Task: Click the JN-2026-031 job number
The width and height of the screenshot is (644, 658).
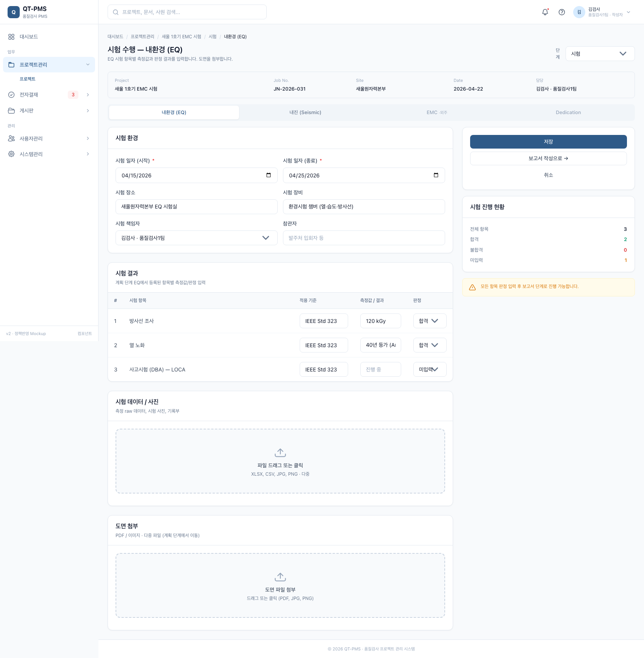Action: pyautogui.click(x=290, y=89)
